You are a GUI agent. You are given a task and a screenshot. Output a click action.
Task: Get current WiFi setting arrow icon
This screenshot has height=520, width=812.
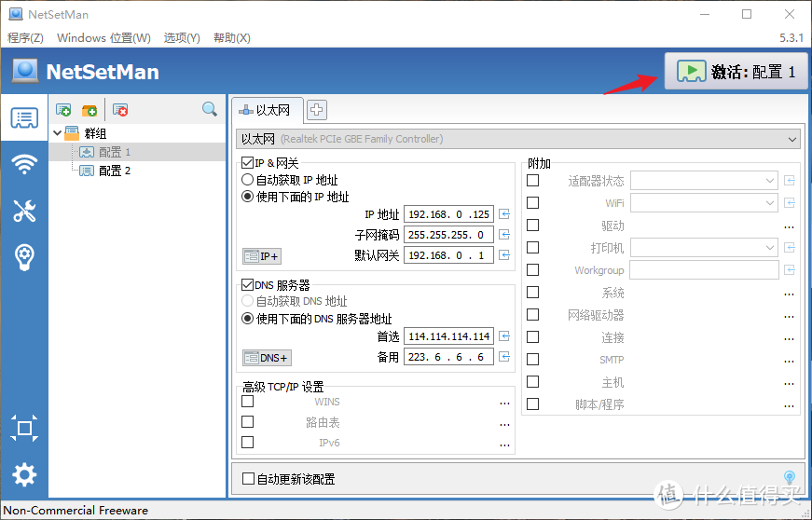click(790, 203)
